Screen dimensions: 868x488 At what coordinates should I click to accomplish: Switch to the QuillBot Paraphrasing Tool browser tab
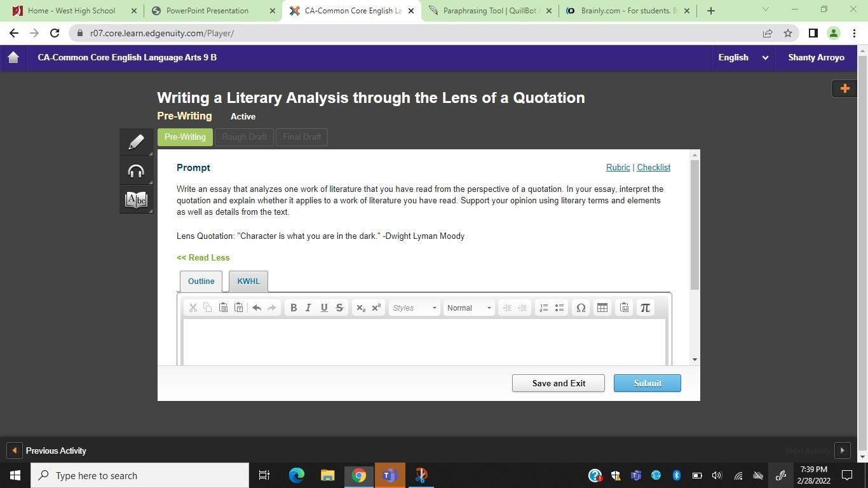[x=489, y=11]
